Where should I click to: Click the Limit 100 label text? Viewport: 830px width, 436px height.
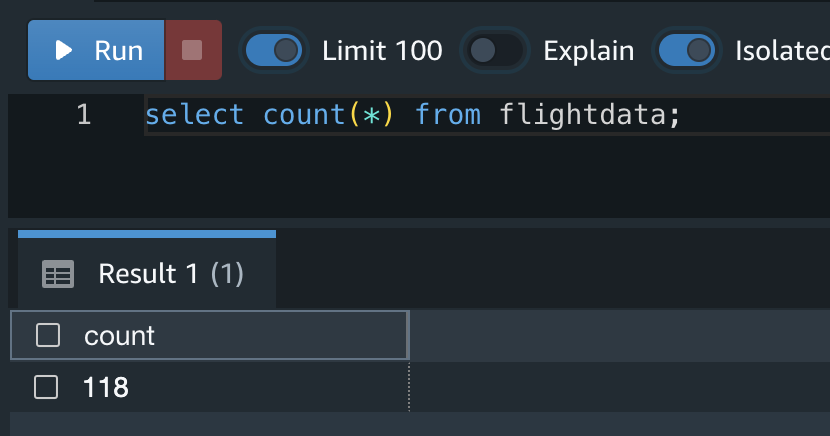382,51
